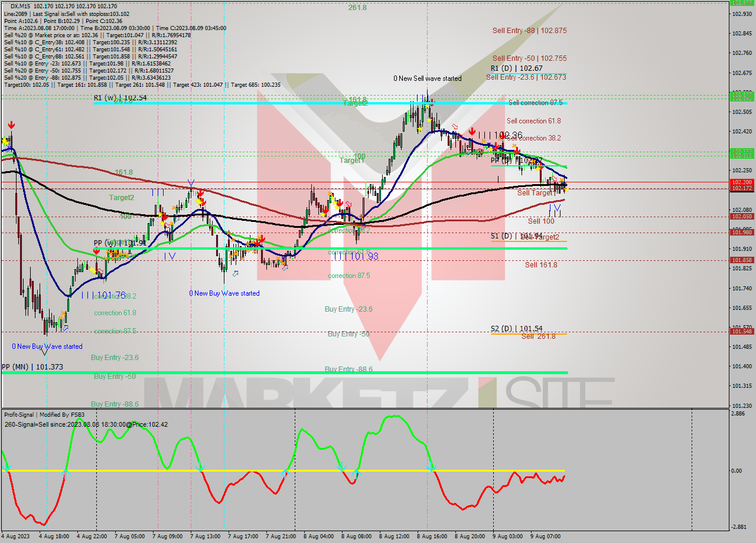756x543 pixels.
Task: Click the cyan indicator arrow near 7 Aug 21:00
Action: tap(286, 472)
